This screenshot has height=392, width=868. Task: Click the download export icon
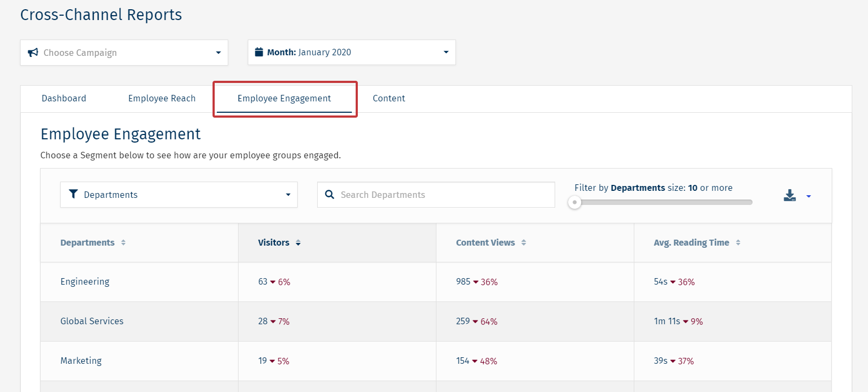pyautogui.click(x=790, y=196)
